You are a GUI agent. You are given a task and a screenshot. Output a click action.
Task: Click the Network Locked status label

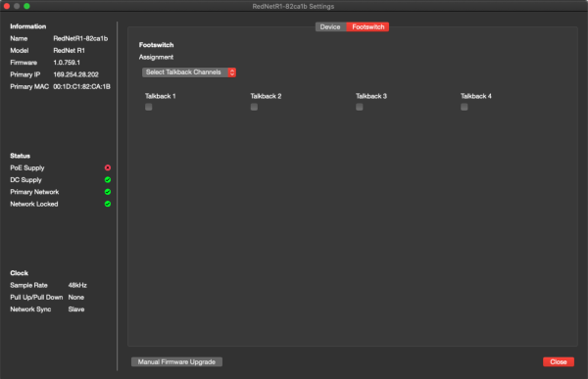pos(34,204)
